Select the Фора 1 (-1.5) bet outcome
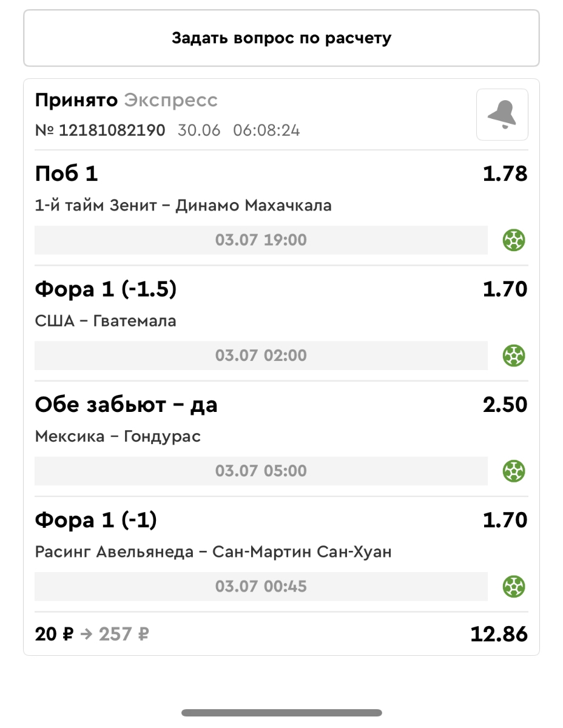Image resolution: width=563 pixels, height=728 pixels. (x=106, y=289)
